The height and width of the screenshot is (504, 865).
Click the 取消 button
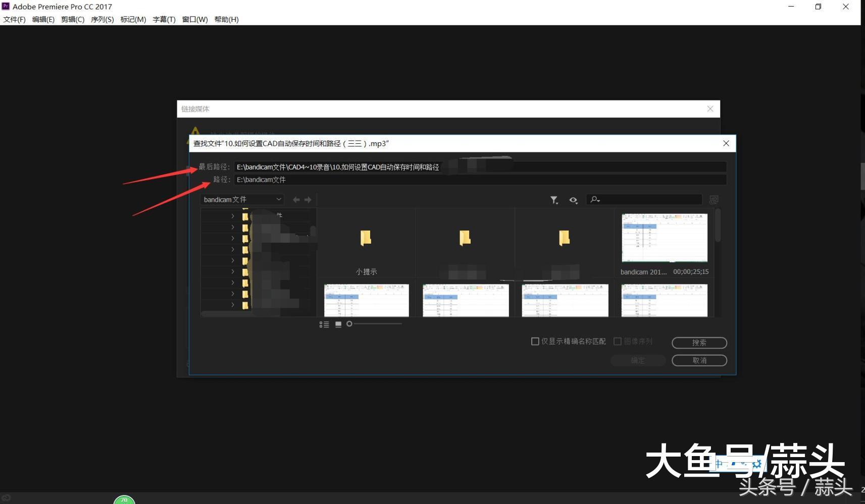pyautogui.click(x=699, y=360)
